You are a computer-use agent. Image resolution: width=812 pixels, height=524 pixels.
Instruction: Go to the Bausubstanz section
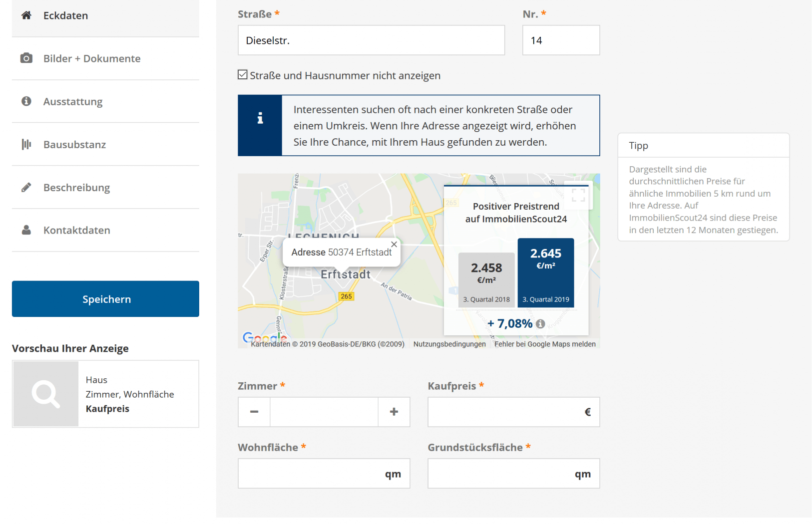tap(105, 144)
